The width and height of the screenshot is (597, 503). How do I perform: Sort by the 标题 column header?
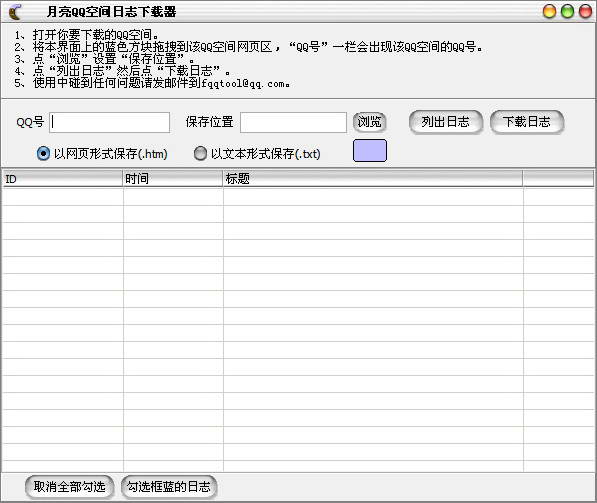pyautogui.click(x=373, y=179)
